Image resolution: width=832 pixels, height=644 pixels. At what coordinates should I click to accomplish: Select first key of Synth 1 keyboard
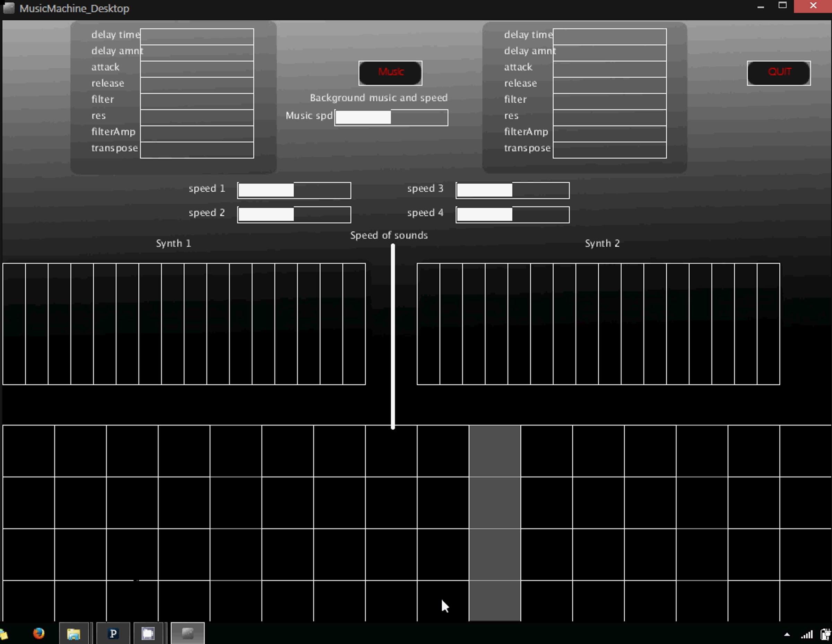tap(14, 324)
